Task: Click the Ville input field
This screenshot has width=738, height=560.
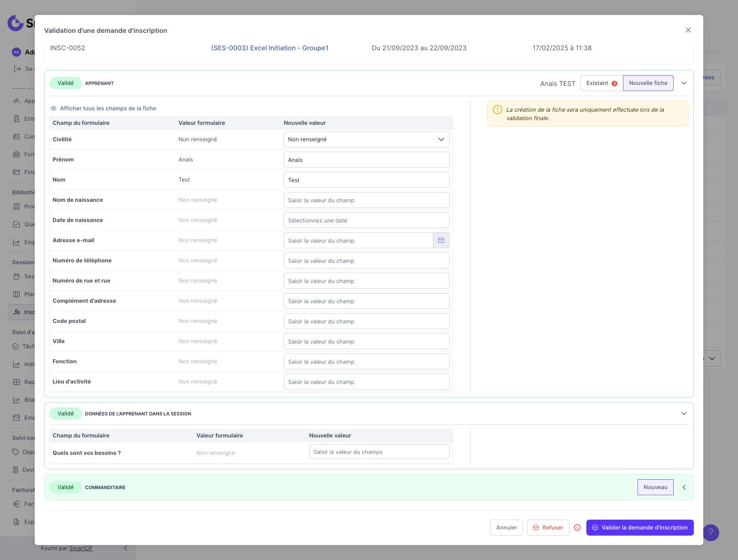Action: click(x=366, y=341)
